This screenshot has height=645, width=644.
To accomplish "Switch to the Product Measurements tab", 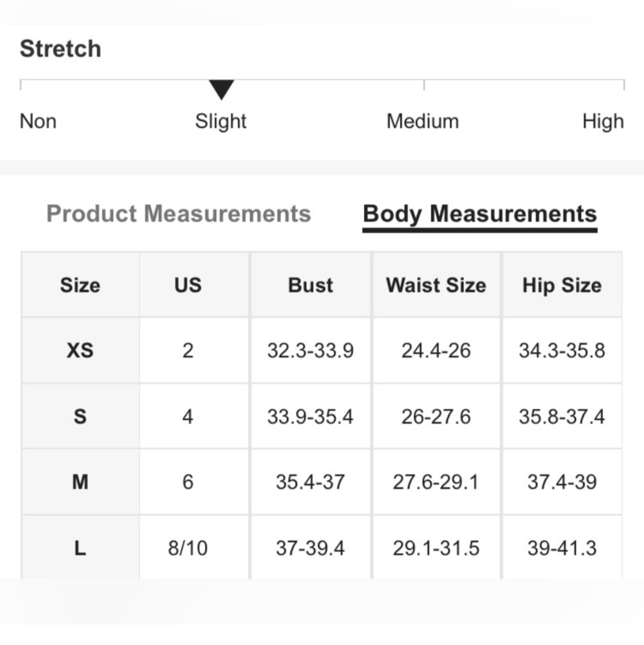I will [x=178, y=214].
